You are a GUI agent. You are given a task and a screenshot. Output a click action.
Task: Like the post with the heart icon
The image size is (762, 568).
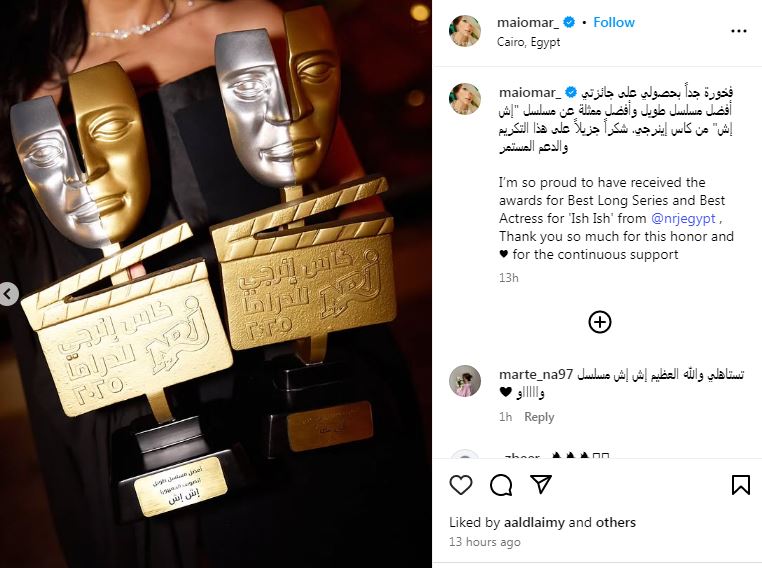pos(461,485)
